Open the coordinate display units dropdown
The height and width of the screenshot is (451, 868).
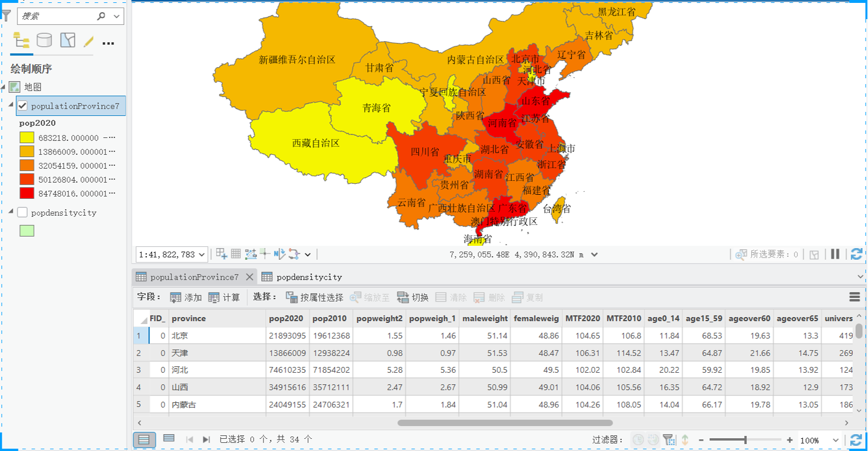coord(594,254)
